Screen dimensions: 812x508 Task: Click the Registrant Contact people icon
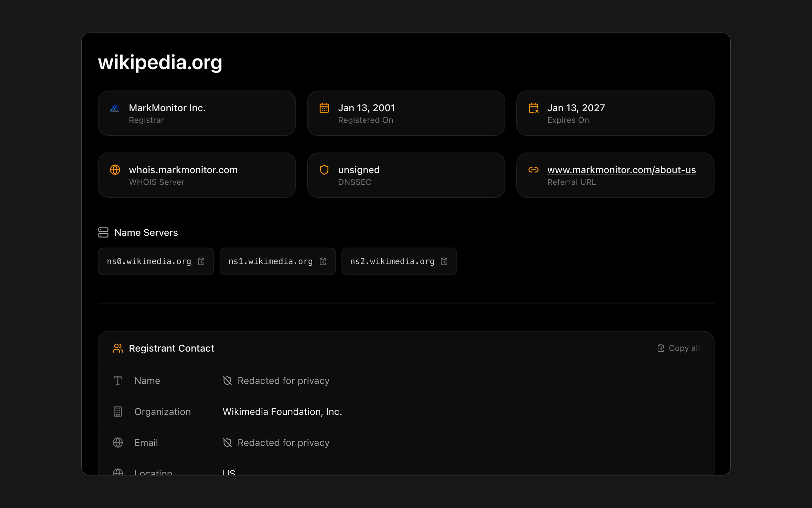[118, 348]
